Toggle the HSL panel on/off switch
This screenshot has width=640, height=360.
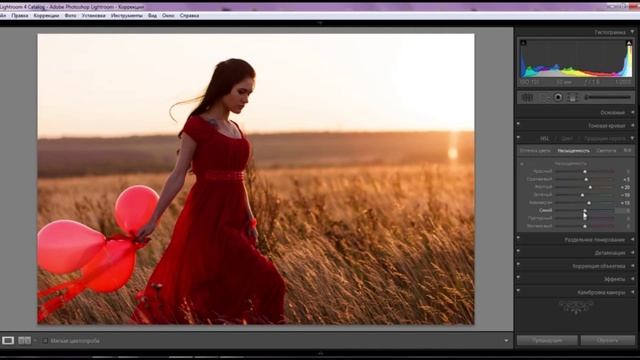[x=518, y=137]
